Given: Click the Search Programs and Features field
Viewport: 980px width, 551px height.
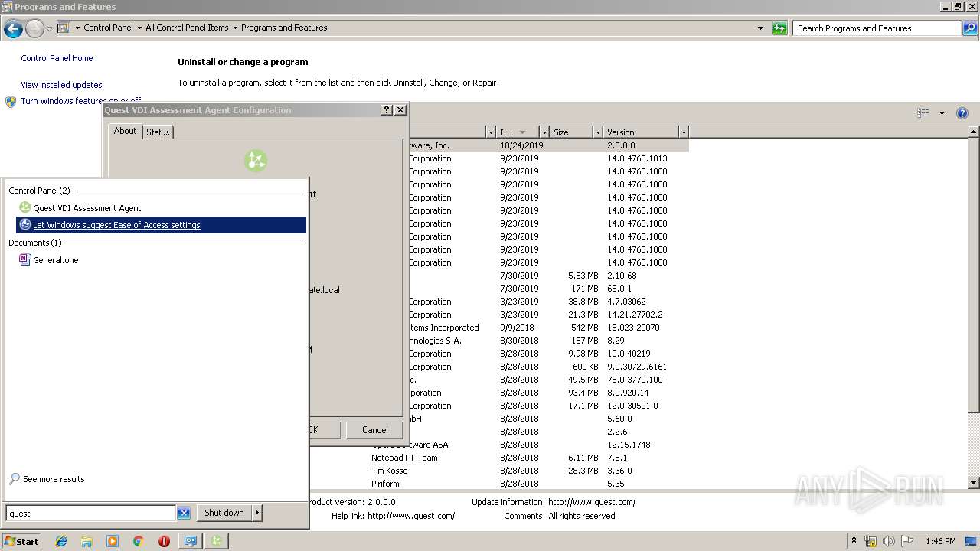Looking at the screenshot, I should pos(877,28).
